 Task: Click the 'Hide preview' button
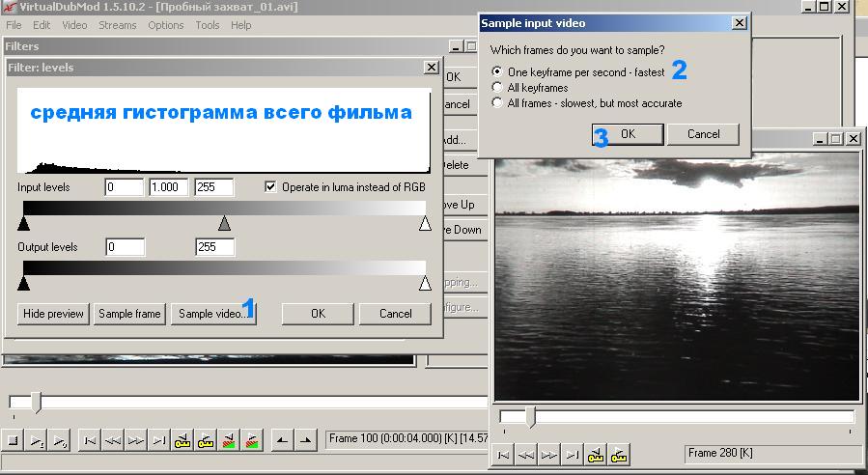point(53,314)
